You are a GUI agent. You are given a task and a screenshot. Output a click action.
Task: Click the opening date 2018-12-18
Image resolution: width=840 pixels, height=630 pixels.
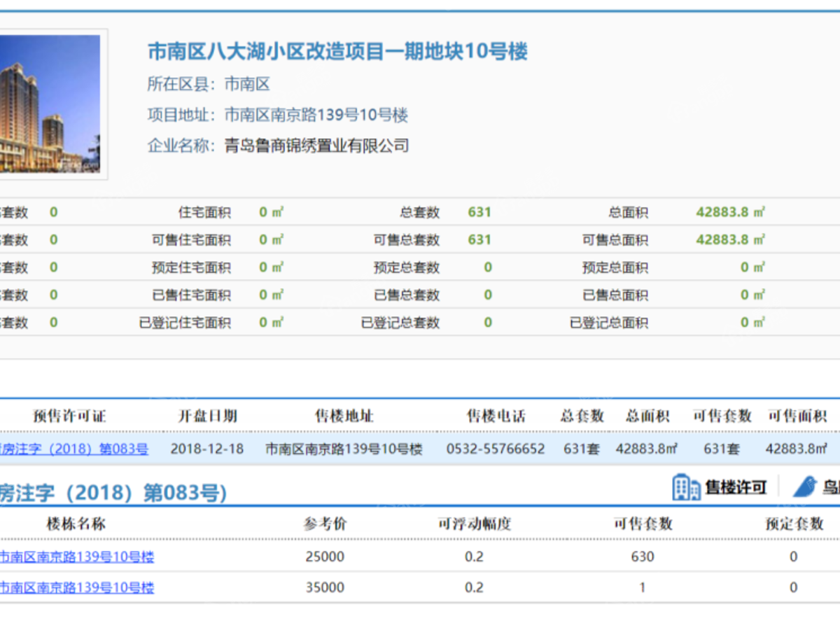207,449
